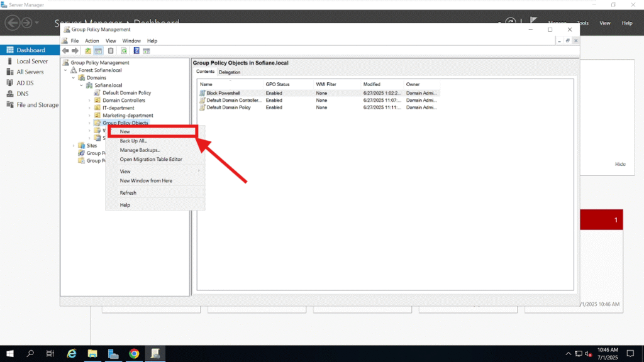Sort by the Modified column header
The image size is (644, 362).
pos(382,85)
